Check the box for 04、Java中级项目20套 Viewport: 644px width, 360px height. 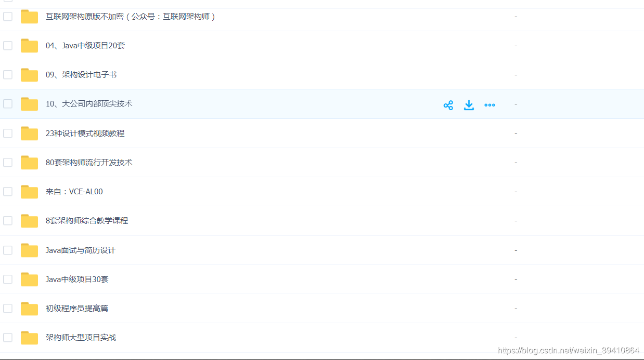coord(8,46)
